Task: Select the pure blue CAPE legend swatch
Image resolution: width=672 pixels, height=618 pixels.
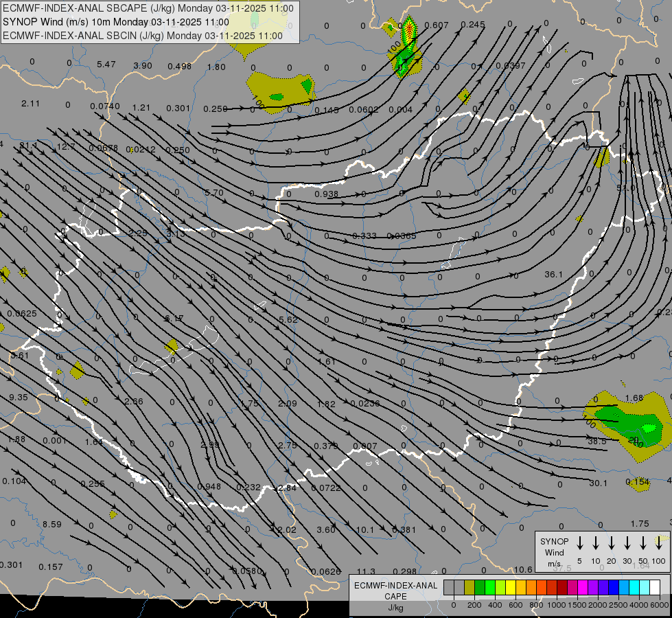Action: [613, 587]
